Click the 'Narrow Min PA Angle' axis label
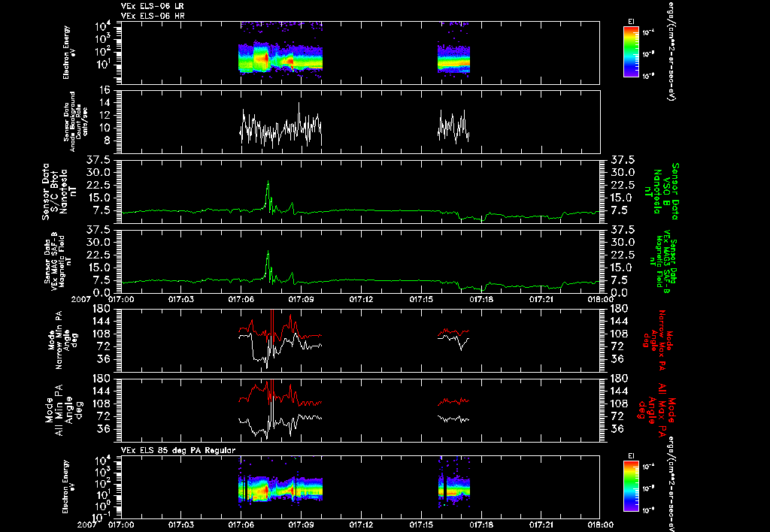Screen dimensions: 770x532 [x=62, y=340]
